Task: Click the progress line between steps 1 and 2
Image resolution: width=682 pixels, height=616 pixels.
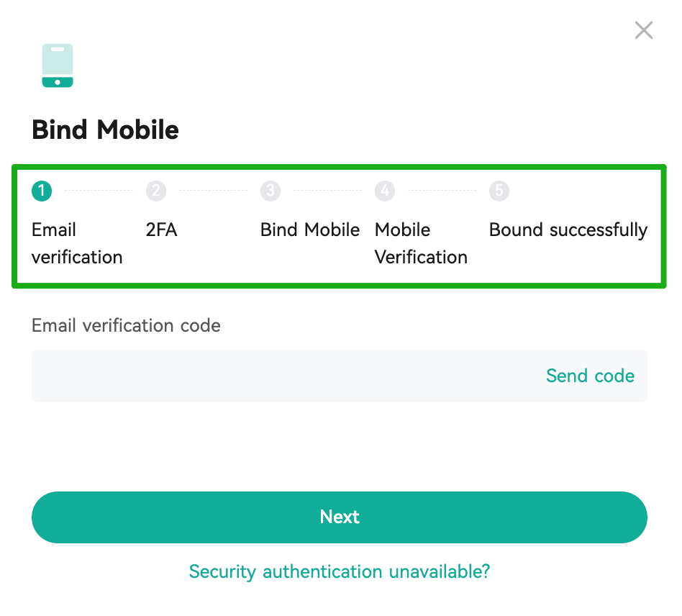Action: point(99,191)
